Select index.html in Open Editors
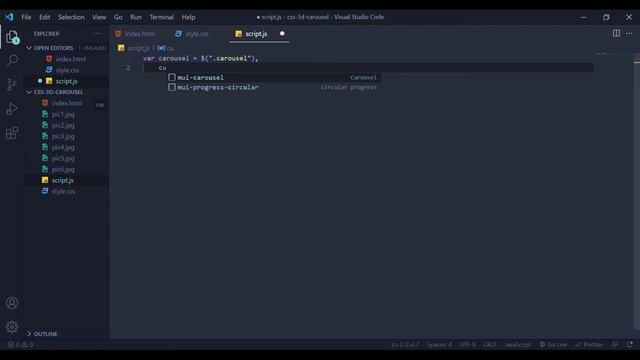 click(x=71, y=59)
